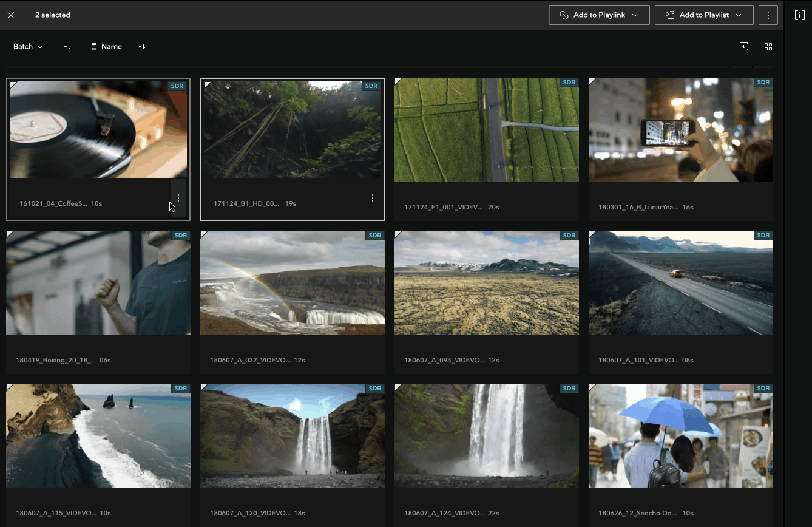Click the collapse rows view icon
The height and width of the screenshot is (527, 812).
[743, 47]
